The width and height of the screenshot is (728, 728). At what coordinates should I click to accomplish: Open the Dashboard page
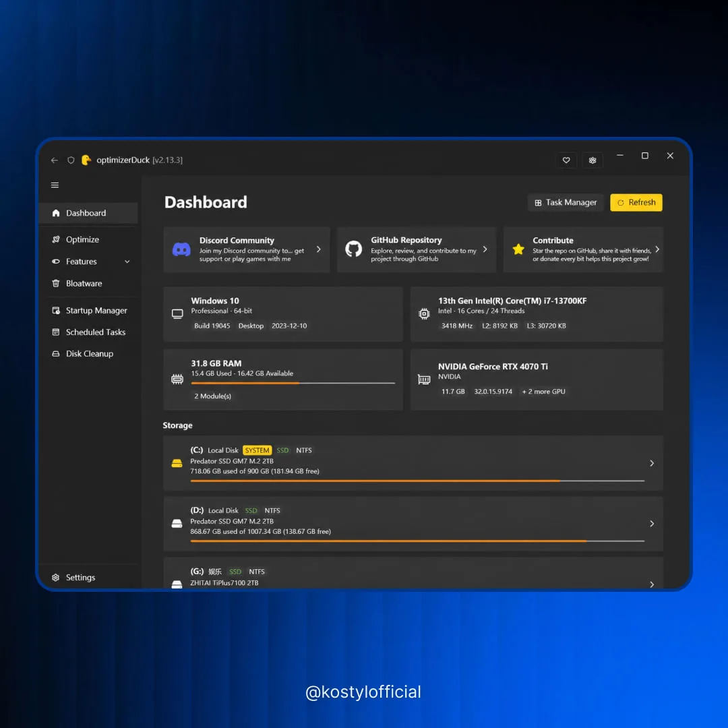(89, 213)
